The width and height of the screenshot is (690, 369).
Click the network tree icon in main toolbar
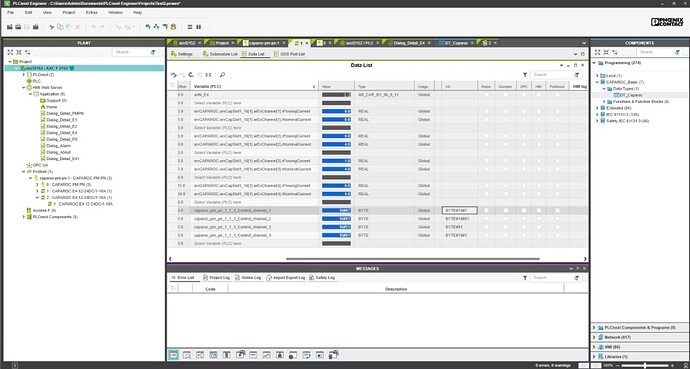click(x=156, y=27)
